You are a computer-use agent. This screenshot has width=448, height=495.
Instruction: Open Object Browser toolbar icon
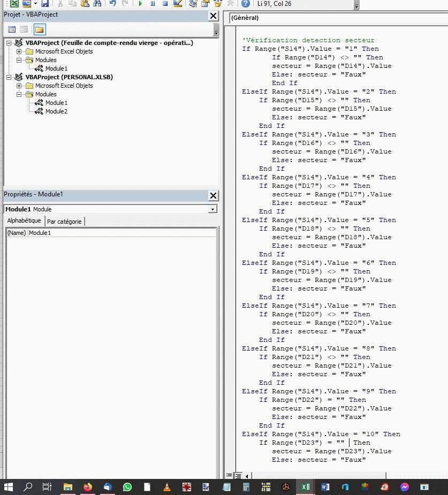point(218,3)
